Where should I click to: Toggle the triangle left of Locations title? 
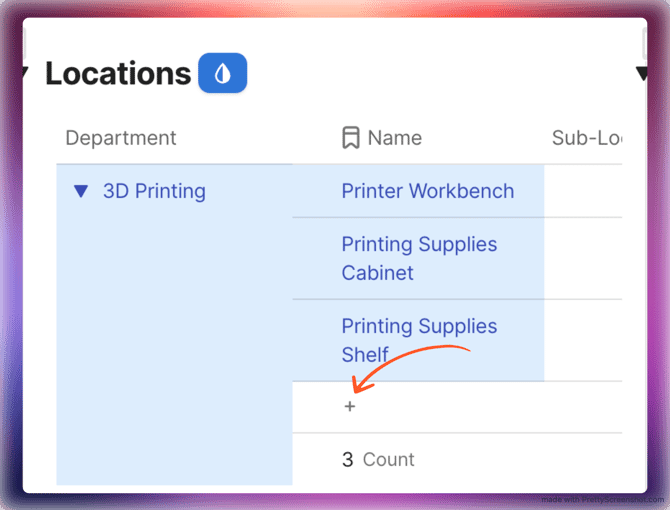[24, 73]
